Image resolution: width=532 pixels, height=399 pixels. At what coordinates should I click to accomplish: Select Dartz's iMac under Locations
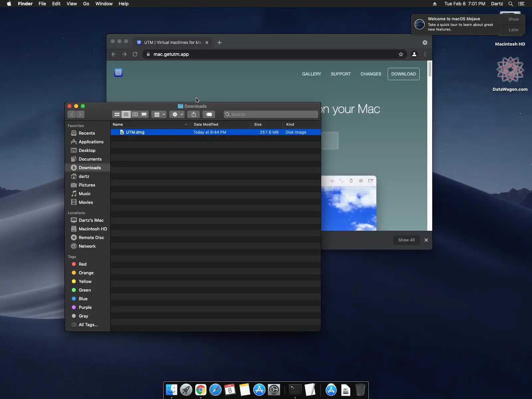pyautogui.click(x=87, y=220)
